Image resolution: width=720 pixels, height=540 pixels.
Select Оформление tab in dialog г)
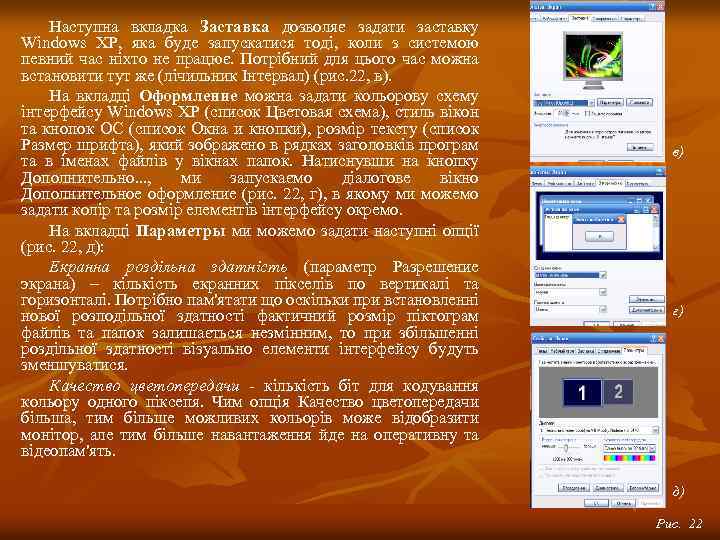point(610,183)
